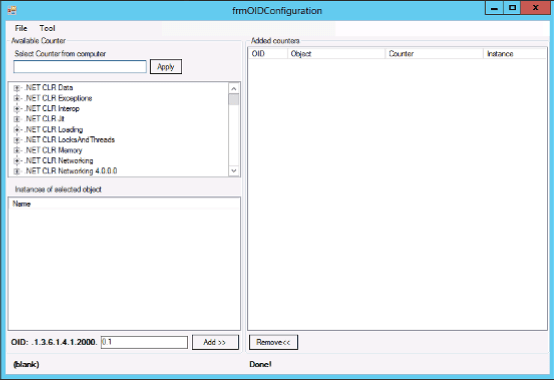This screenshot has height=380, width=554.
Task: Click the counter tree scroll-down arrow
Action: click(x=234, y=171)
